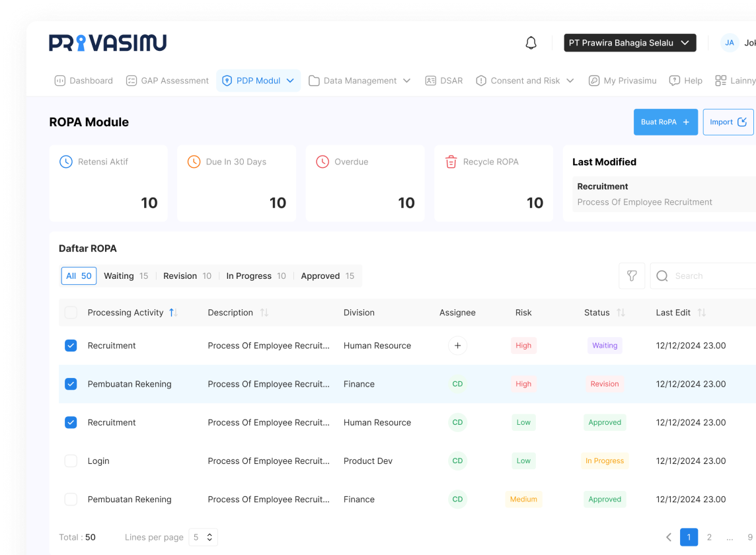Screen dimensions: 756x555
Task: Add assignee plus icon for first Recruitment row
Action: click(x=457, y=346)
